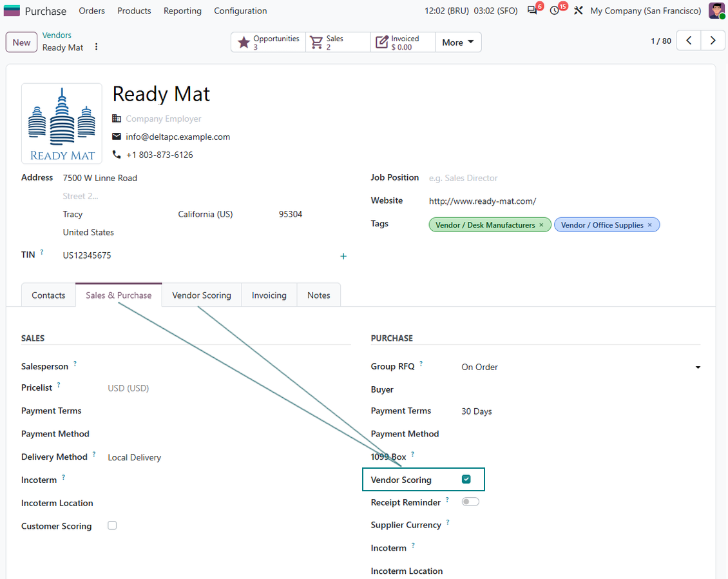Expand the More smart buttons dropdown

458,43
